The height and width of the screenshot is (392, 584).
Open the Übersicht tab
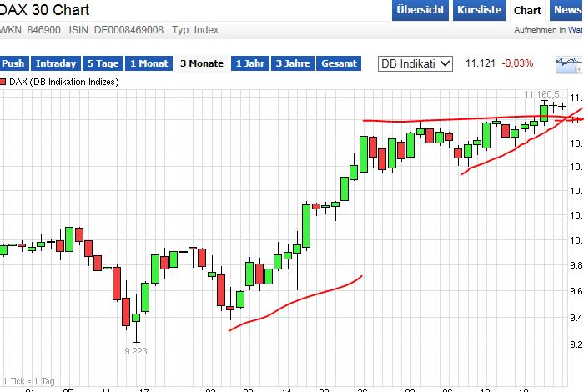pyautogui.click(x=420, y=10)
